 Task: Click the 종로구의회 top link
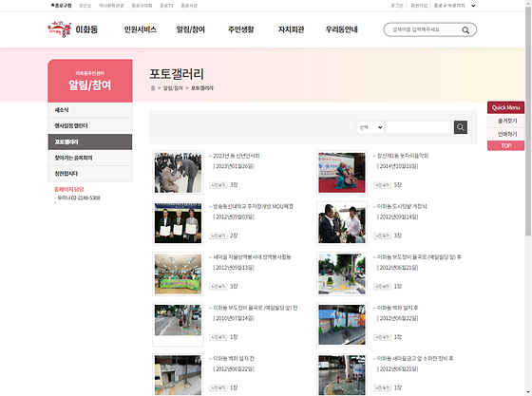tap(142, 6)
